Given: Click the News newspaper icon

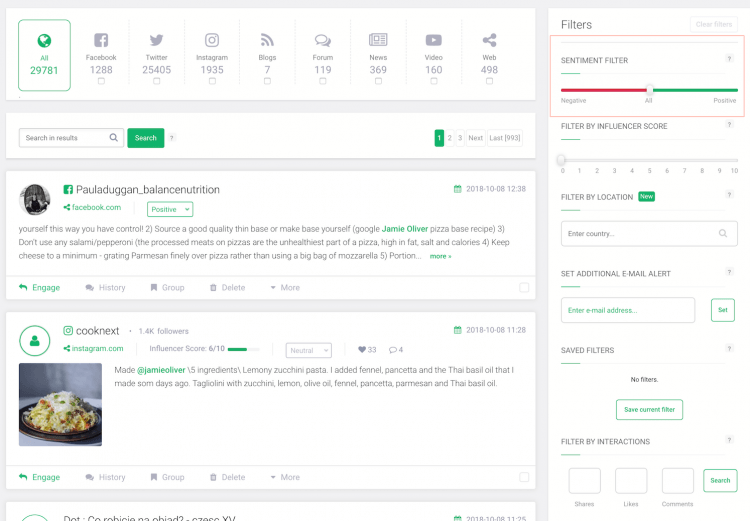Looking at the screenshot, I should (378, 40).
